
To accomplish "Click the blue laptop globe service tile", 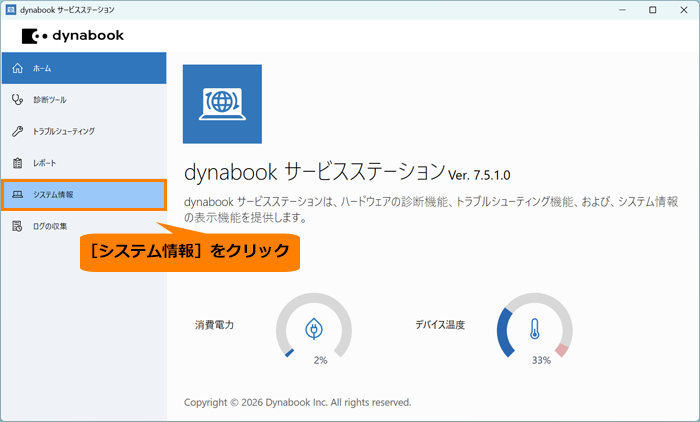I will pyautogui.click(x=222, y=104).
